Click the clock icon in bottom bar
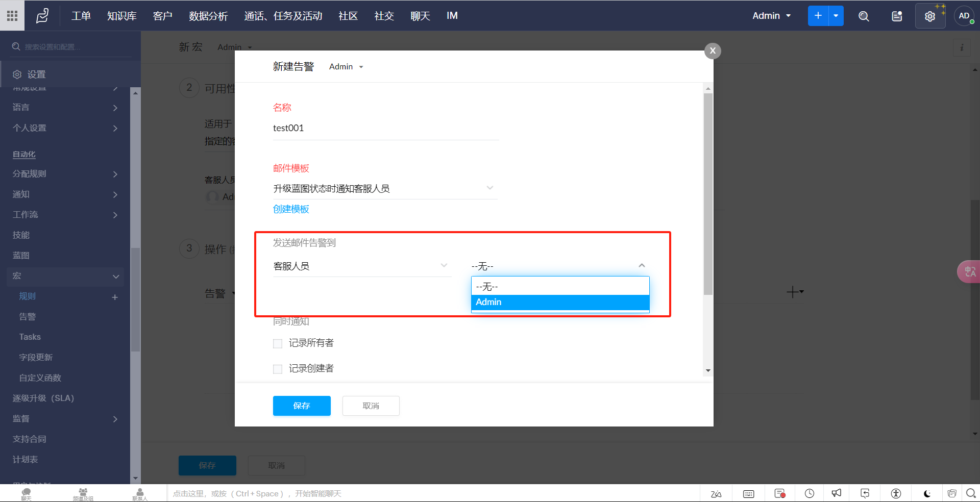The image size is (980, 502). pos(810,493)
